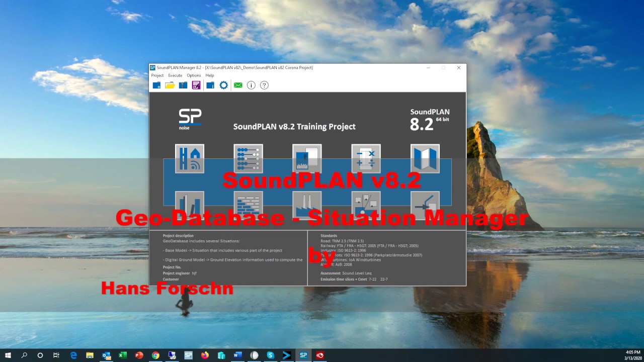Open the Options menu
Viewport: 644px width, 362px height.
click(x=194, y=75)
